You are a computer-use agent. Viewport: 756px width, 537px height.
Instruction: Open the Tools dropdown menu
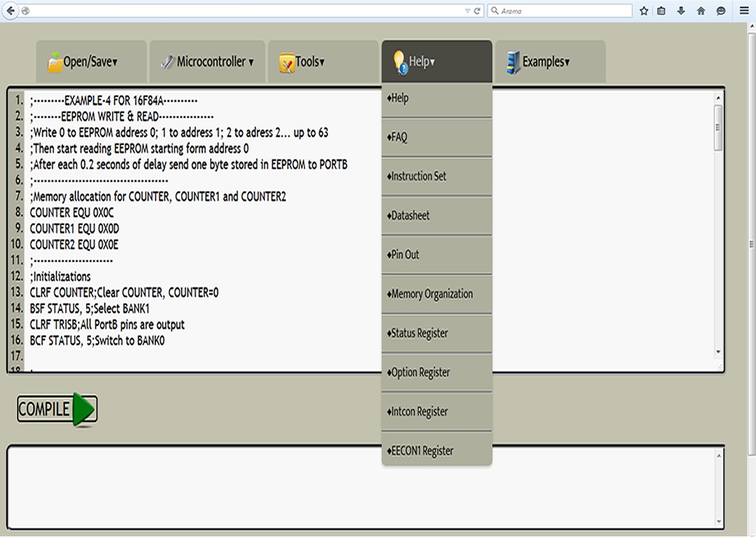[323, 62]
